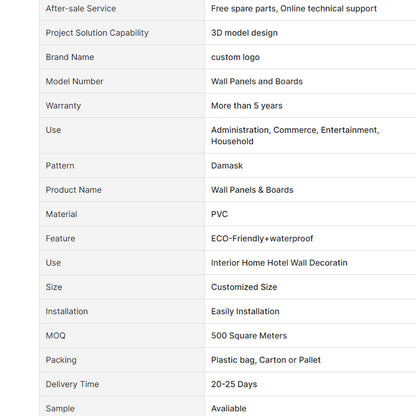Click 'ECO-Friendly+waterproof' feature text
Image resolution: width=416 pixels, height=416 pixels.
coord(262,239)
